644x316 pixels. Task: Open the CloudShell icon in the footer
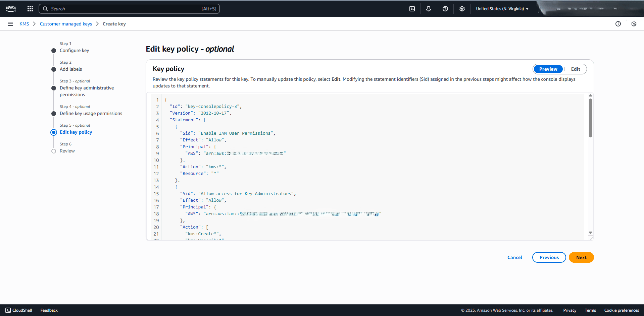pyautogui.click(x=8, y=310)
